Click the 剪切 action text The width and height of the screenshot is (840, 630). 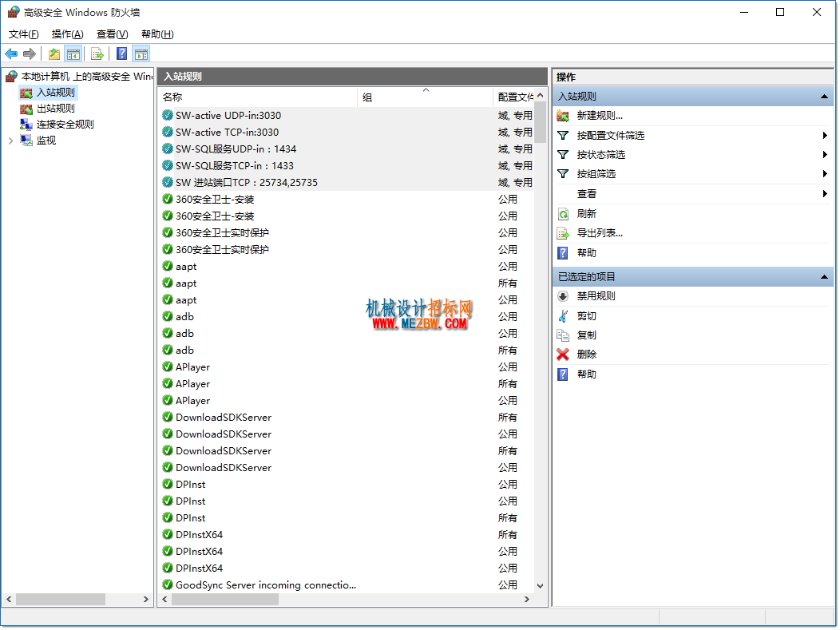coord(587,316)
